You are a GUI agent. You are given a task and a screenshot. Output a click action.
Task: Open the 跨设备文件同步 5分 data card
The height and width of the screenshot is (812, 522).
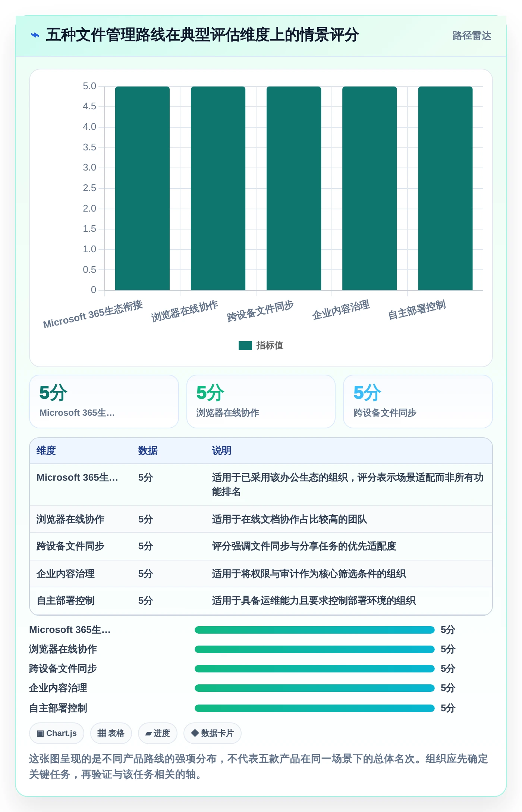tap(418, 402)
